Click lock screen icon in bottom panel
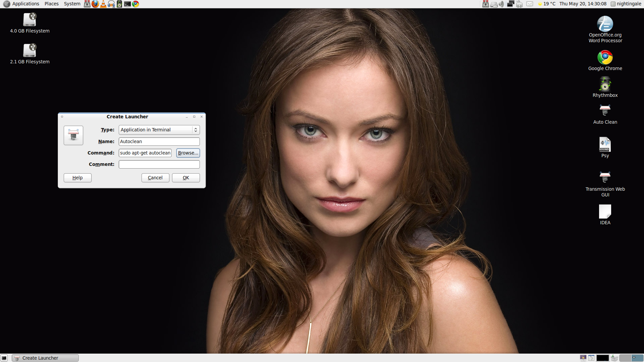Screen dimensions: 644x362 coord(583,358)
